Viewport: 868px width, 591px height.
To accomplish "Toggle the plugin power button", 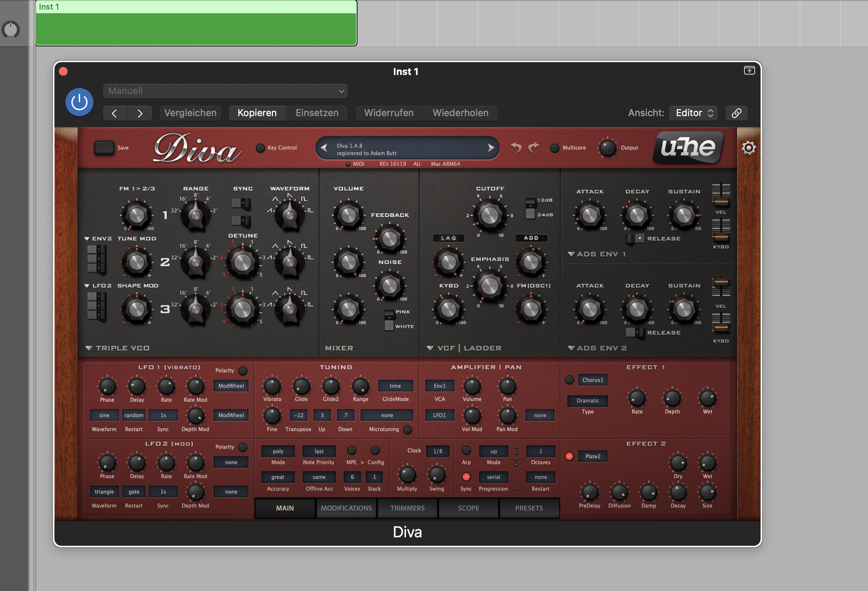I will pos(79,102).
